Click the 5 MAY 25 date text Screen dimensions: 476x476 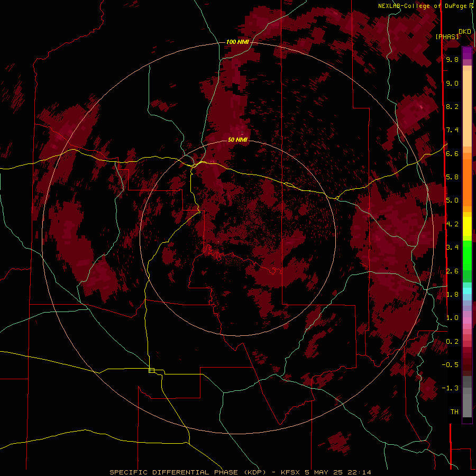324,472
